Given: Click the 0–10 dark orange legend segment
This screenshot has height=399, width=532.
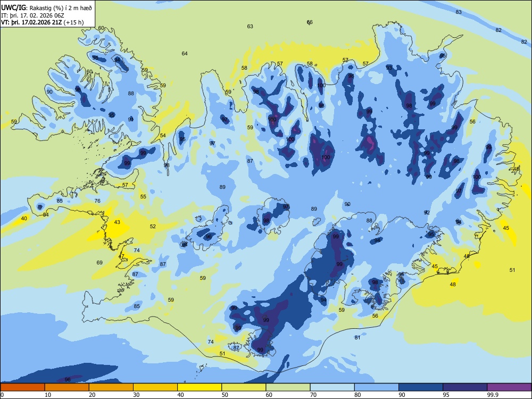Looking at the screenshot, I should [23, 387].
